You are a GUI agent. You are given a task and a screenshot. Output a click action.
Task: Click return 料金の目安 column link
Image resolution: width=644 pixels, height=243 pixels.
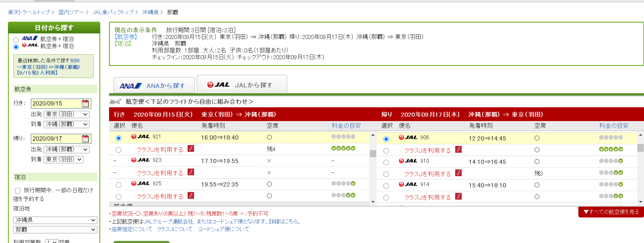click(614, 126)
